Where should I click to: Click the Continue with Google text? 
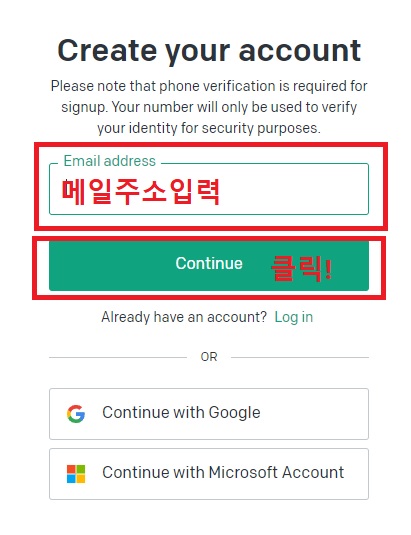coord(181,413)
